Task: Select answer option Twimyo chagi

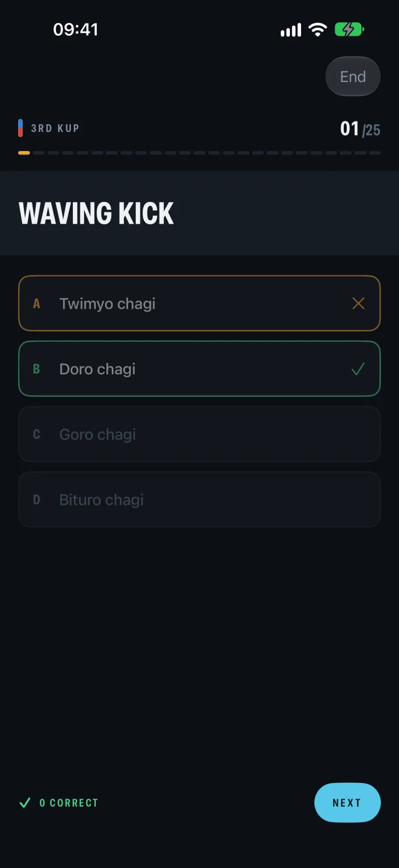Action: (199, 304)
